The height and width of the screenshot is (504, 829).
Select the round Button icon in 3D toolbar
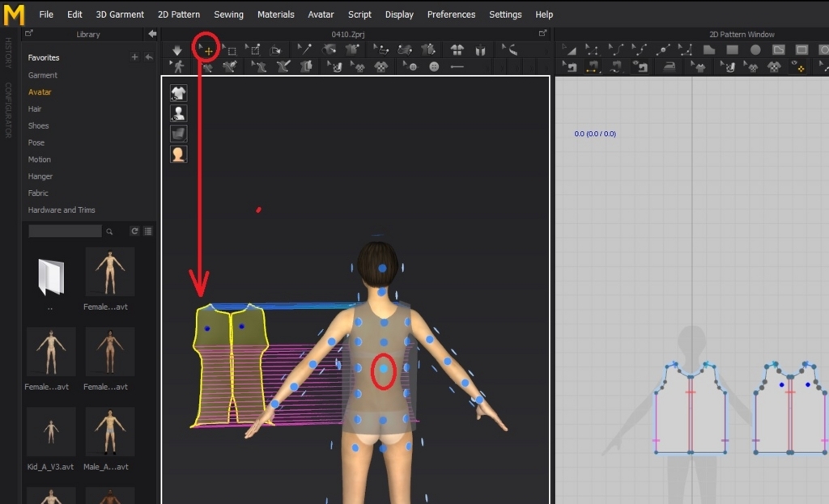(434, 66)
